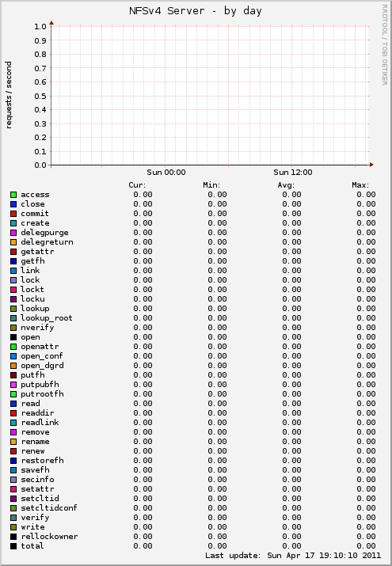Click the lookup_root legend label
This screenshot has height=566, width=392.
[x=47, y=318]
